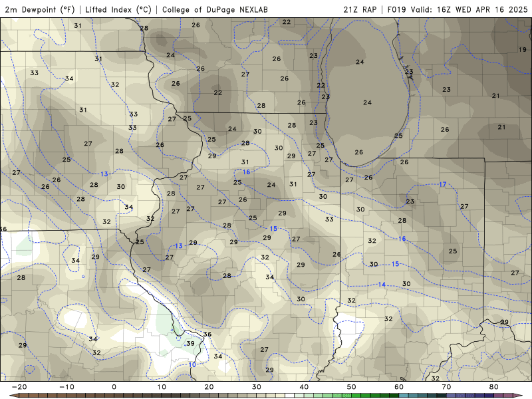Viewport: 532px width, 399px height.
Task: Click the "2m Dewpoint (°F)" title text
Action: point(40,9)
